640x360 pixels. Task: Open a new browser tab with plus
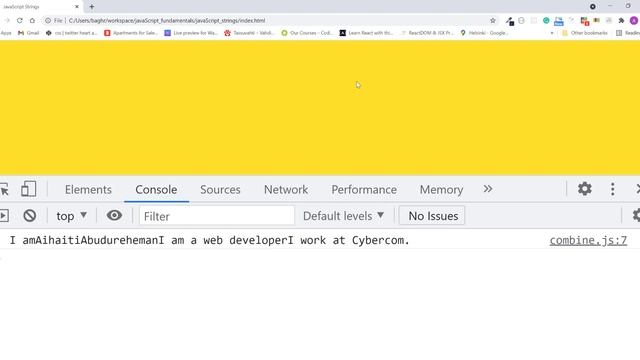[91, 7]
